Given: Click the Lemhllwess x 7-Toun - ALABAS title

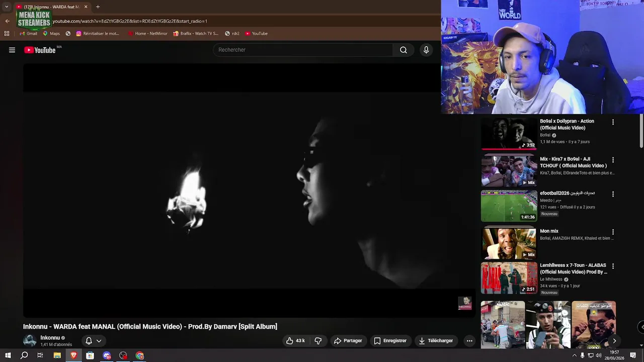Looking at the screenshot, I should (x=574, y=268).
